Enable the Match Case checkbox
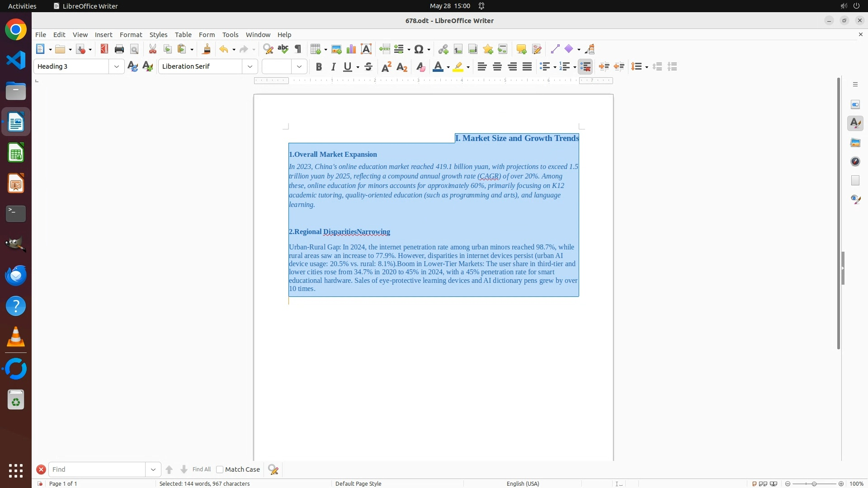The height and width of the screenshot is (488, 868). (220, 469)
